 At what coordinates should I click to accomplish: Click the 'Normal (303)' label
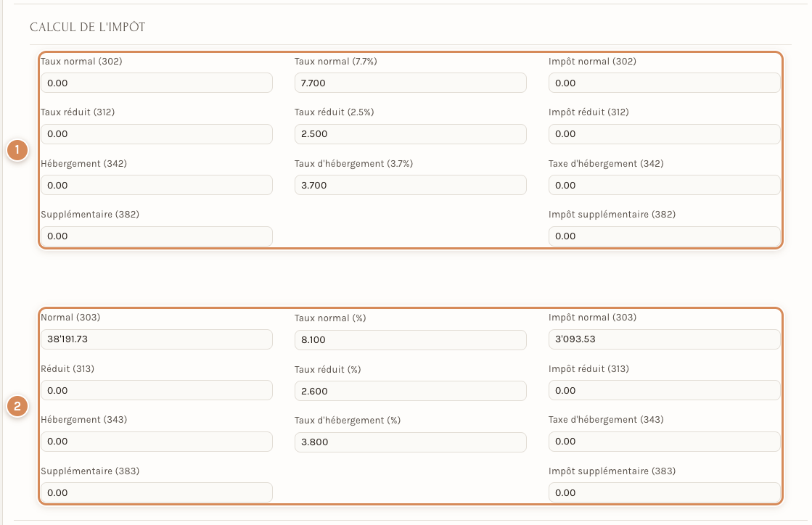tap(70, 318)
